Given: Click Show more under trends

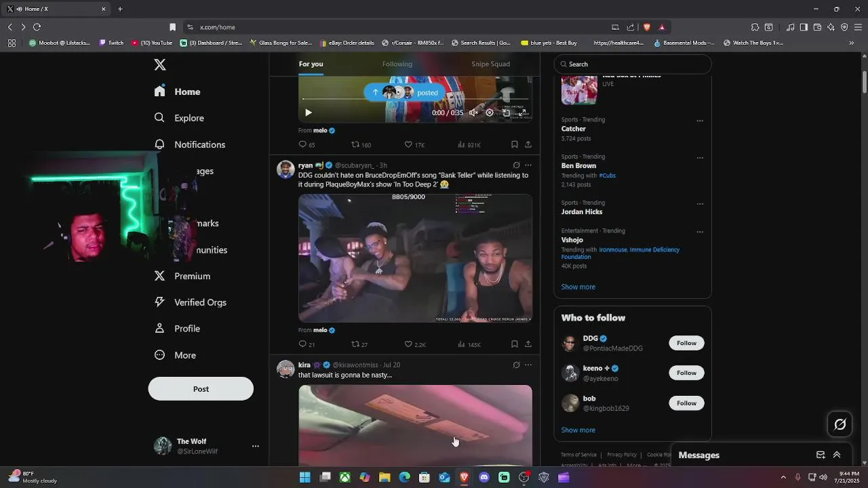Looking at the screenshot, I should [578, 287].
